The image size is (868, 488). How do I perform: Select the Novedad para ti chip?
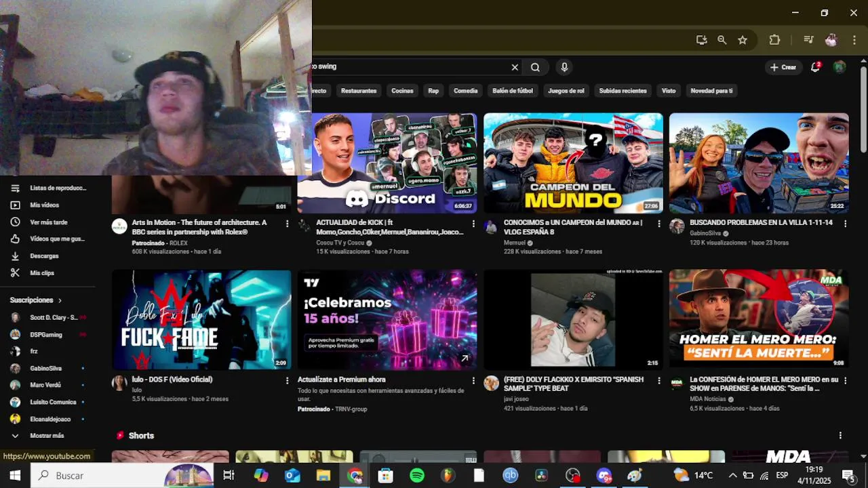coord(711,91)
